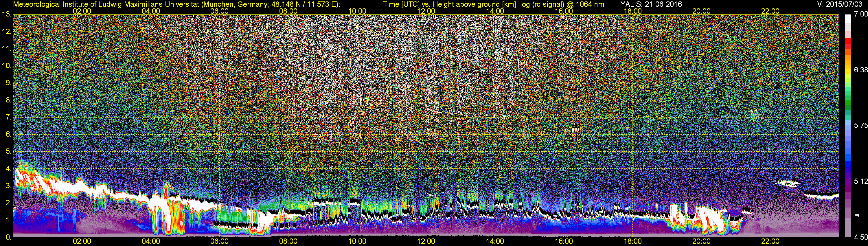
Task: Select the 10:00 label on the top time axis
Action: (x=357, y=11)
